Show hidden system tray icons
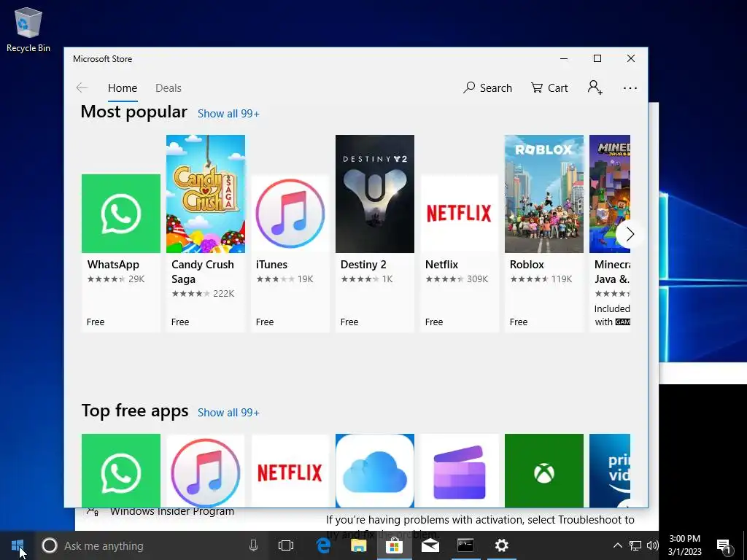This screenshot has height=560, width=747. 617,545
